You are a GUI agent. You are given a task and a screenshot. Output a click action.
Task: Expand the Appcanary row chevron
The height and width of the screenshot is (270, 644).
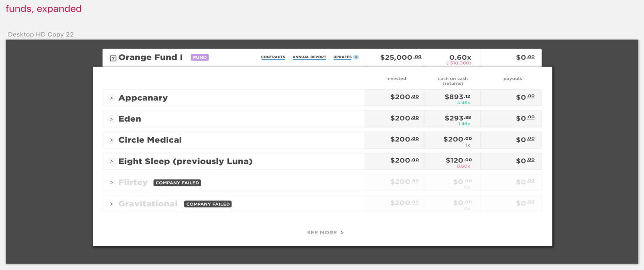coord(111,98)
